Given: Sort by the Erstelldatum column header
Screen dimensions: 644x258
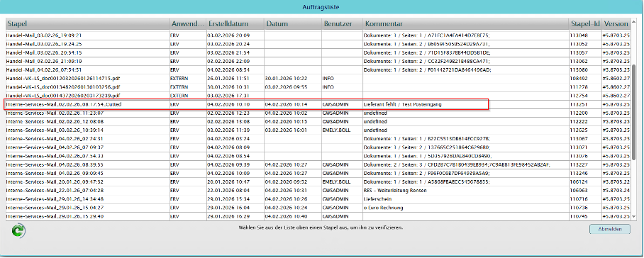Looking at the screenshot, I should [235, 24].
